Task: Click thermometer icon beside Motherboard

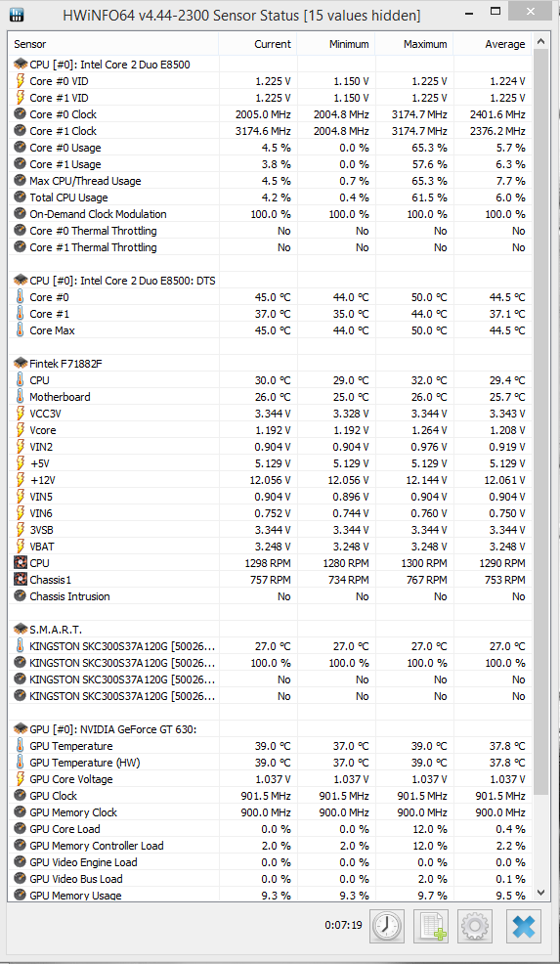Action: pyautogui.click(x=21, y=397)
